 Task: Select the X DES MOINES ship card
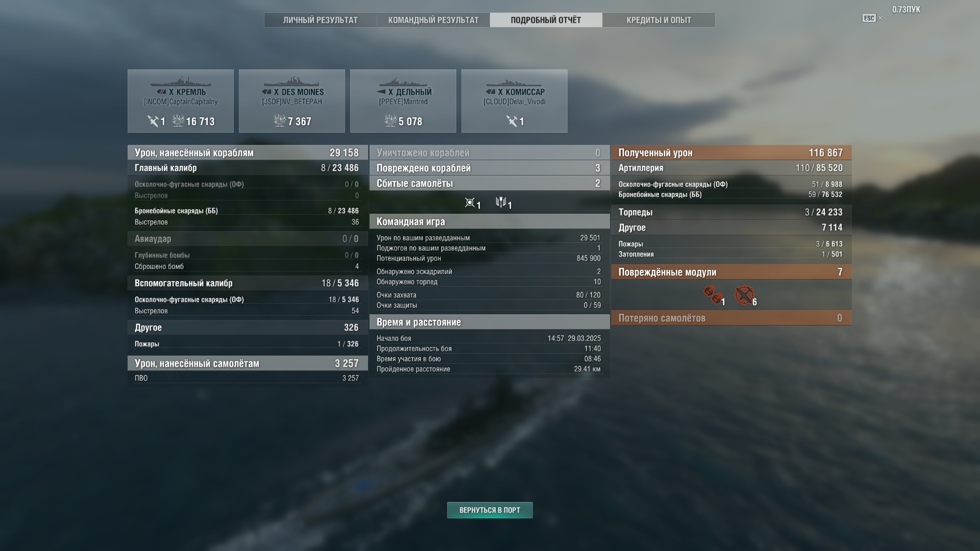click(292, 101)
